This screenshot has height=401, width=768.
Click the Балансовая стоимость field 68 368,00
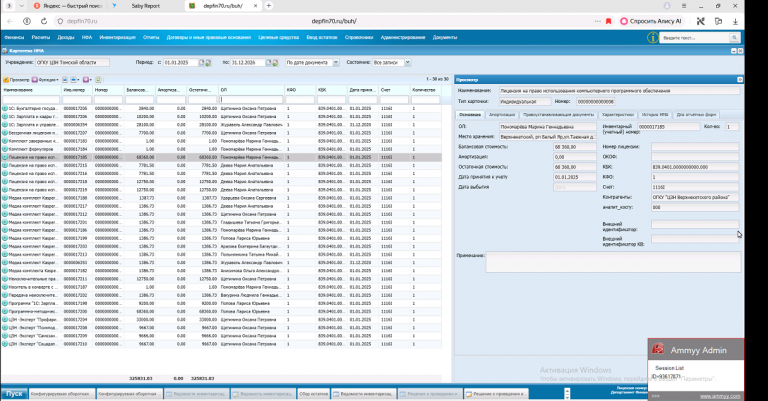coord(575,147)
